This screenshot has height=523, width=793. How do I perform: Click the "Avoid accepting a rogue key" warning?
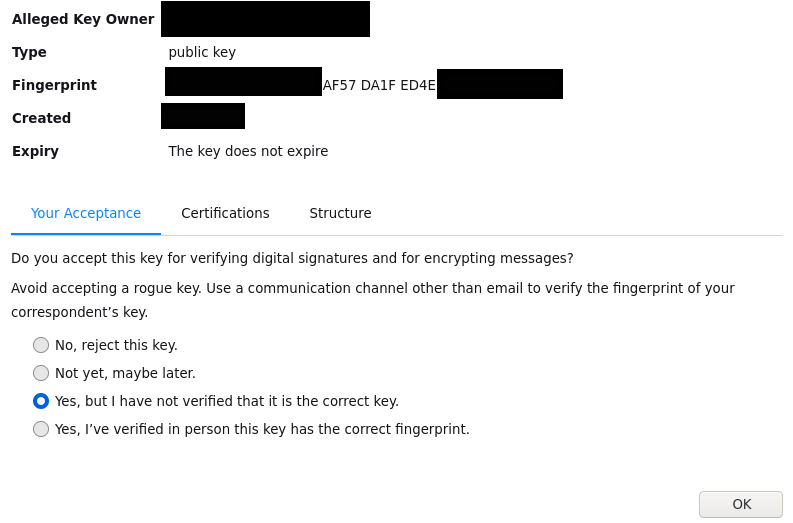coord(373,300)
